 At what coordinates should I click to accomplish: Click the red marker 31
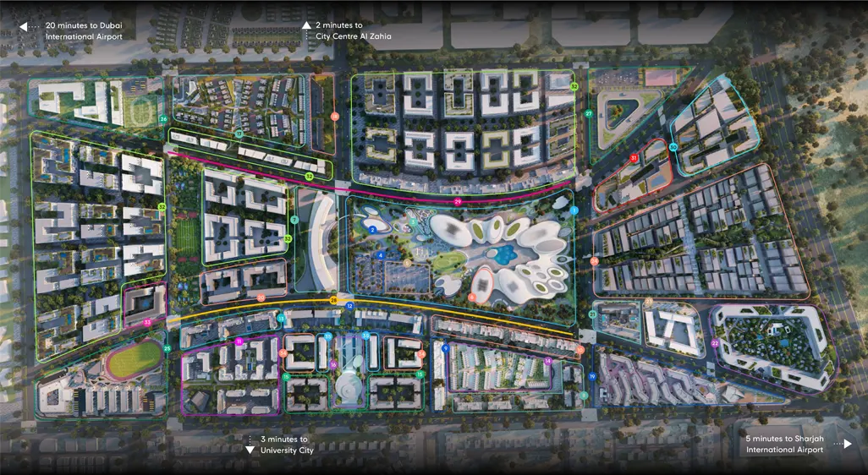tap(633, 158)
